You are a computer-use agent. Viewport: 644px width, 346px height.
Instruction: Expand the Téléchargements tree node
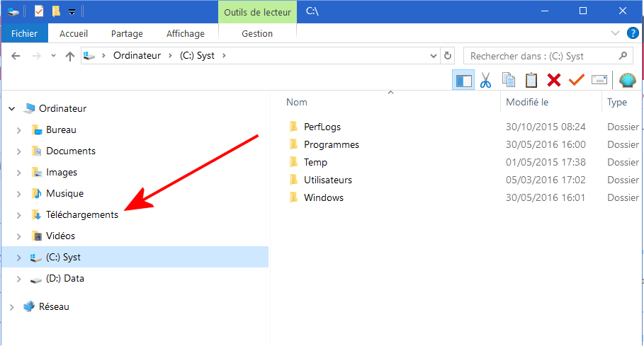coord(19,215)
